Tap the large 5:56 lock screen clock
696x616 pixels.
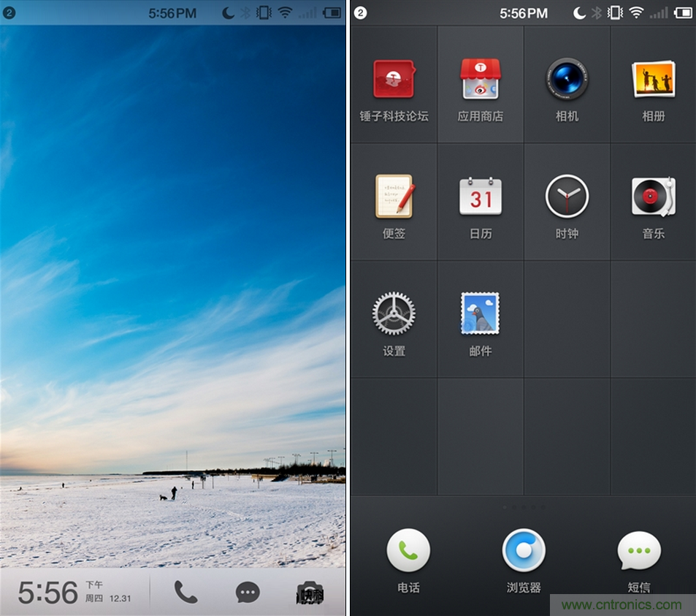(x=48, y=593)
